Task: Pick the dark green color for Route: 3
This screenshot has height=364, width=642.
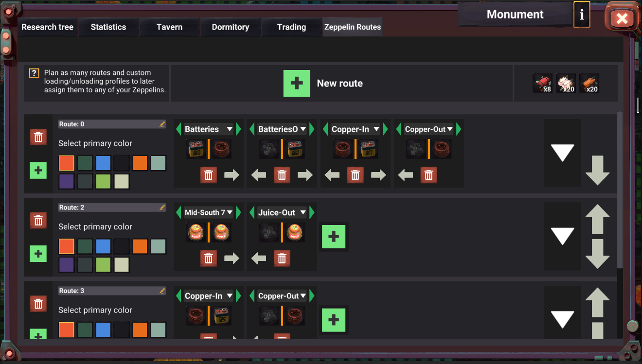Action: click(85, 329)
